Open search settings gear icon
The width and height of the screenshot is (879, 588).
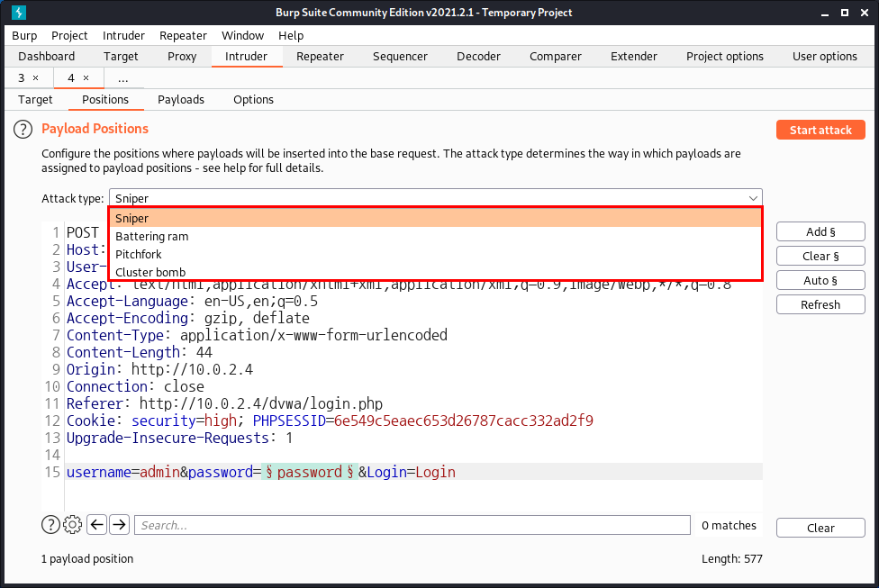click(72, 525)
